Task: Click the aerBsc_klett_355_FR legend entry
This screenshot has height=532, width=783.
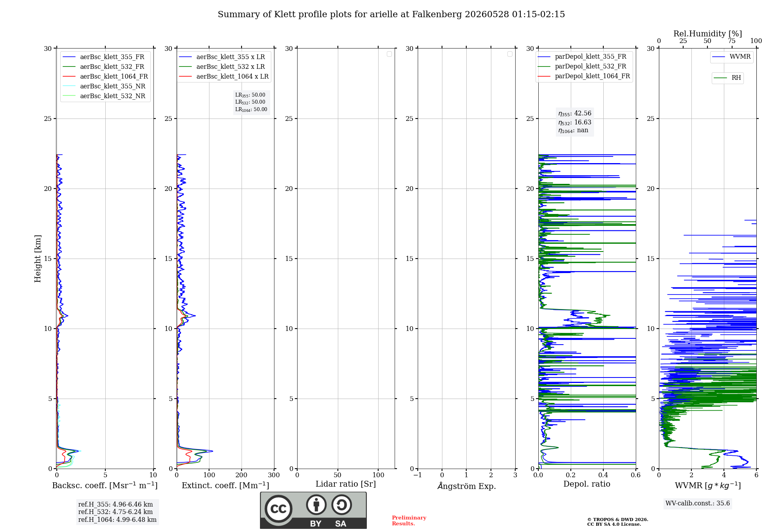Action: (104, 57)
